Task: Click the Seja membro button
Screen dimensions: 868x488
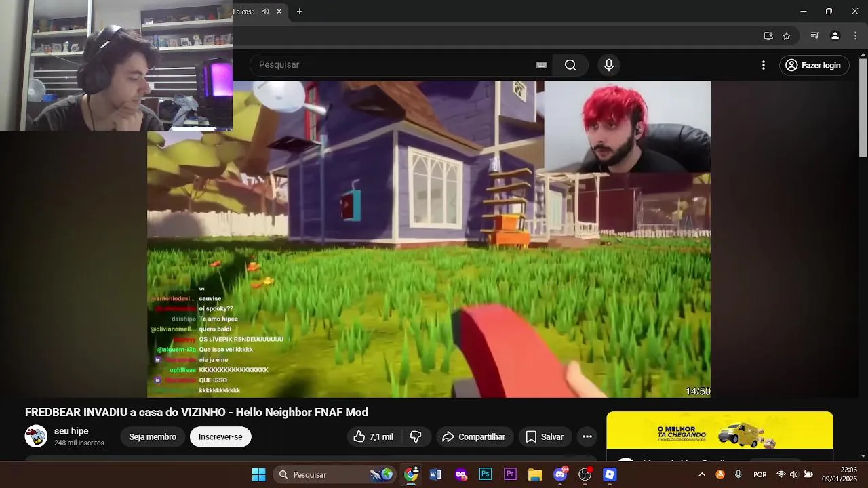Action: (x=153, y=437)
